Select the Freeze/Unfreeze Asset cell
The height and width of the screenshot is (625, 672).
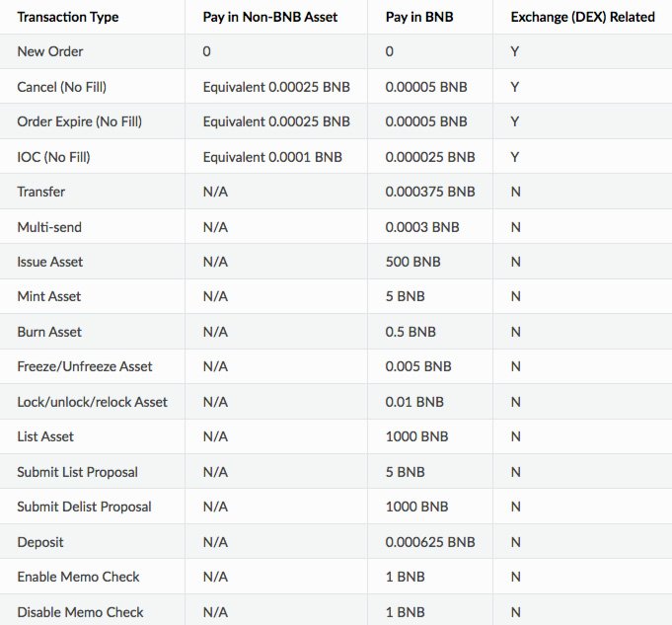point(85,366)
